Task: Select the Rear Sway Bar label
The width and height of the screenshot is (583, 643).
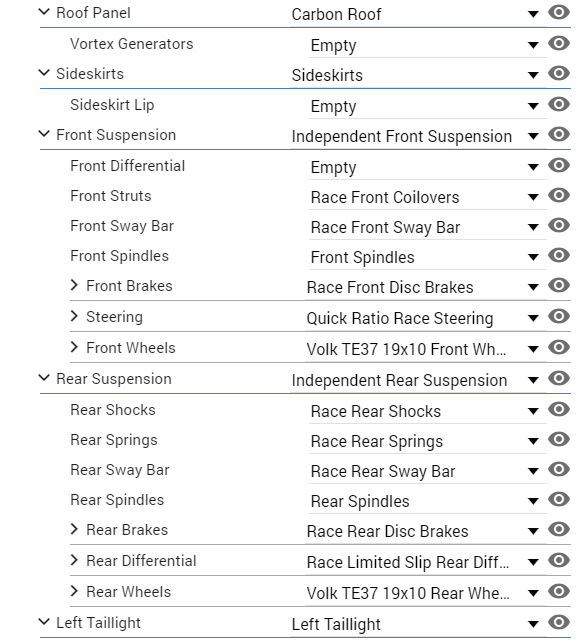Action: point(120,470)
